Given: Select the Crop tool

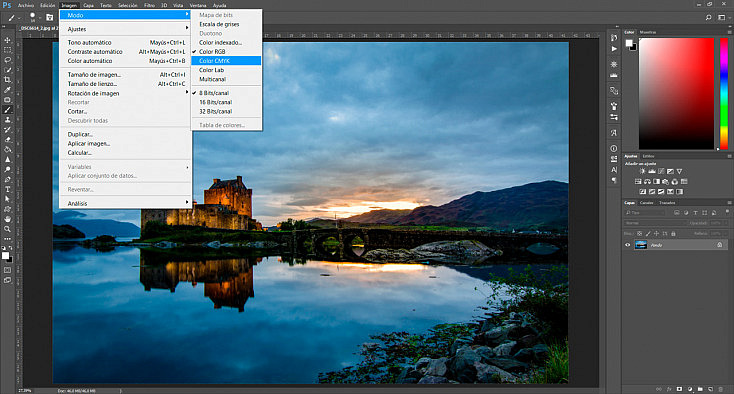Looking at the screenshot, I should coord(7,80).
